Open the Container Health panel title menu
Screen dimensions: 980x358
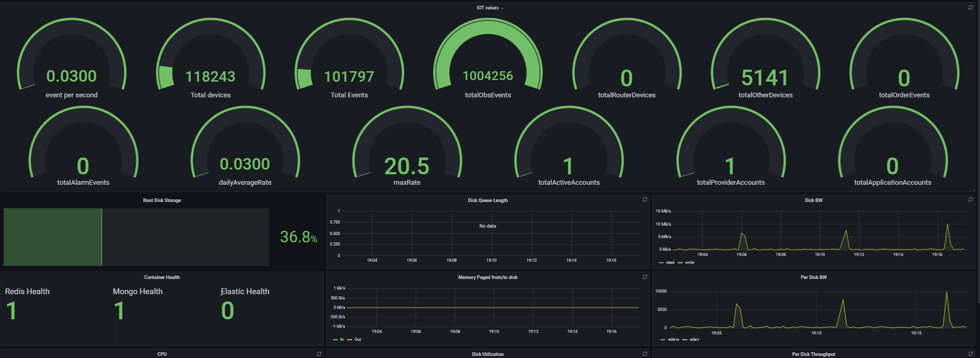(x=162, y=277)
